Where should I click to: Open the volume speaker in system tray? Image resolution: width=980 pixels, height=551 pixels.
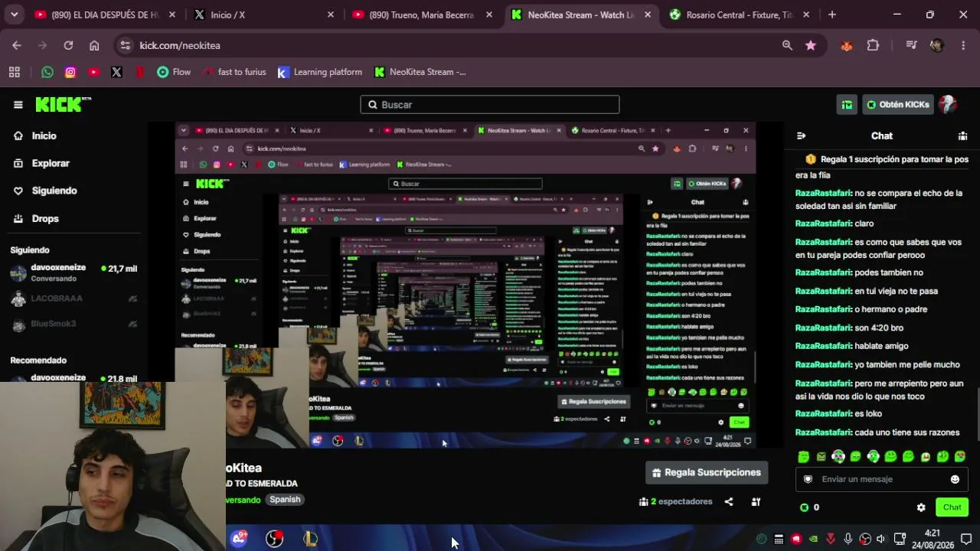880,539
